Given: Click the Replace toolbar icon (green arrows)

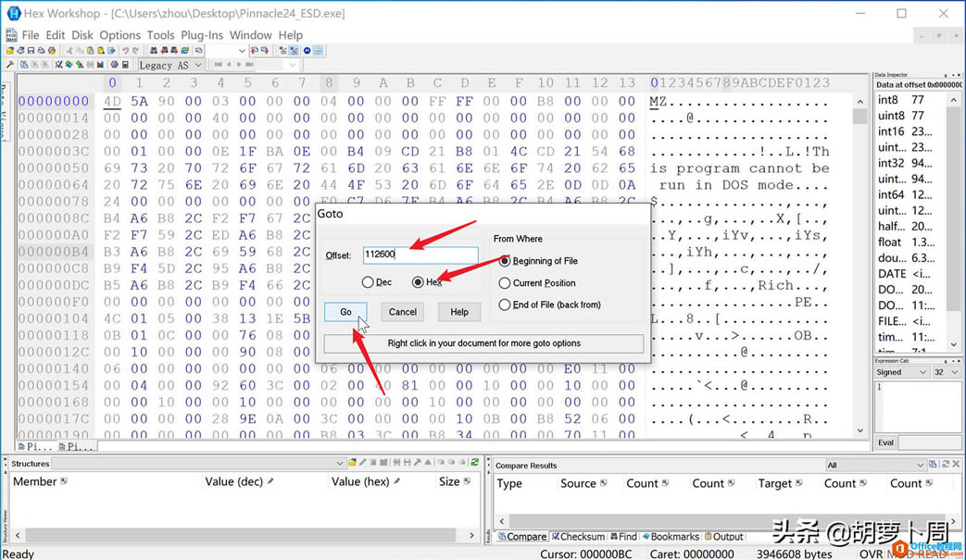Looking at the screenshot, I should [184, 51].
